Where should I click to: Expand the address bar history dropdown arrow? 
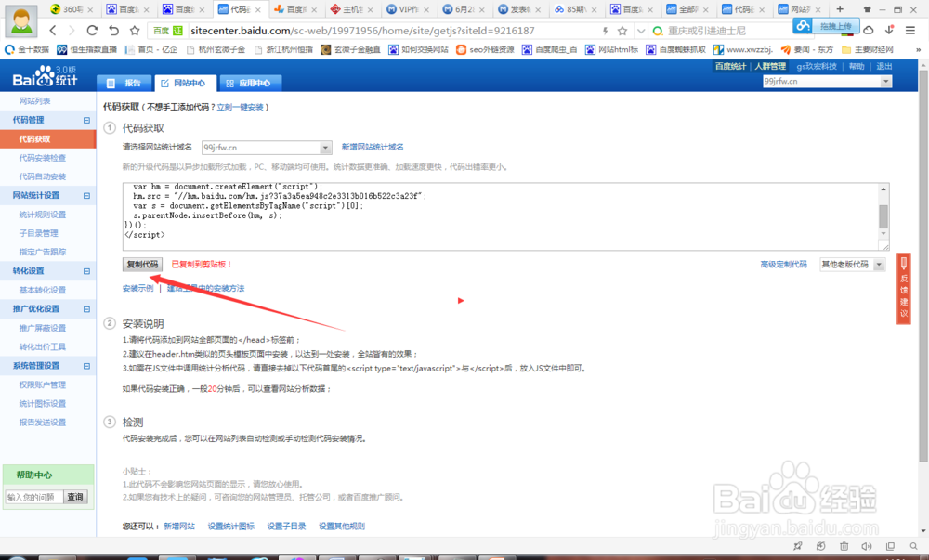pyautogui.click(x=640, y=31)
